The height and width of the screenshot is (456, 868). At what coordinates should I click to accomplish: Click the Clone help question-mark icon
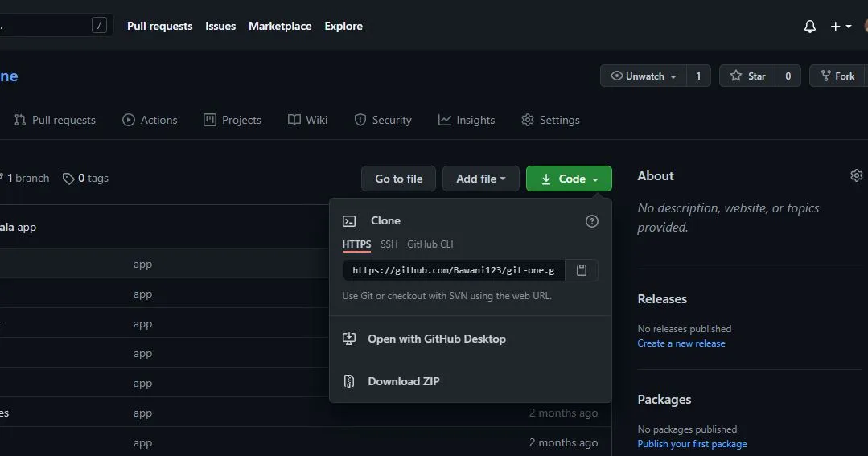coord(592,221)
